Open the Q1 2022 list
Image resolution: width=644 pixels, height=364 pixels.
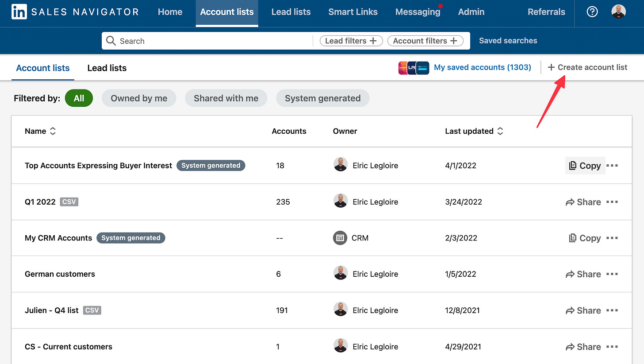(40, 202)
